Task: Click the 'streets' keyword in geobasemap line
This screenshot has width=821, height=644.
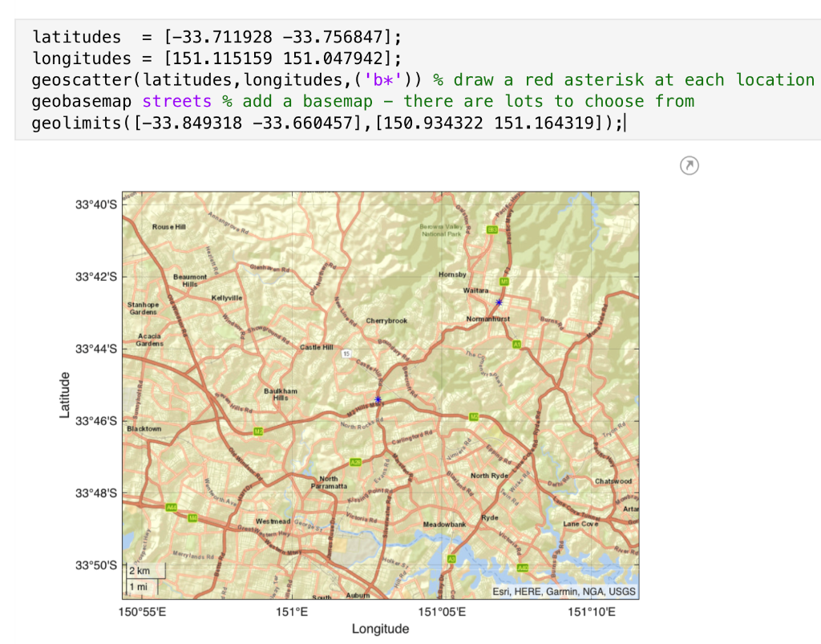Action: [176, 101]
